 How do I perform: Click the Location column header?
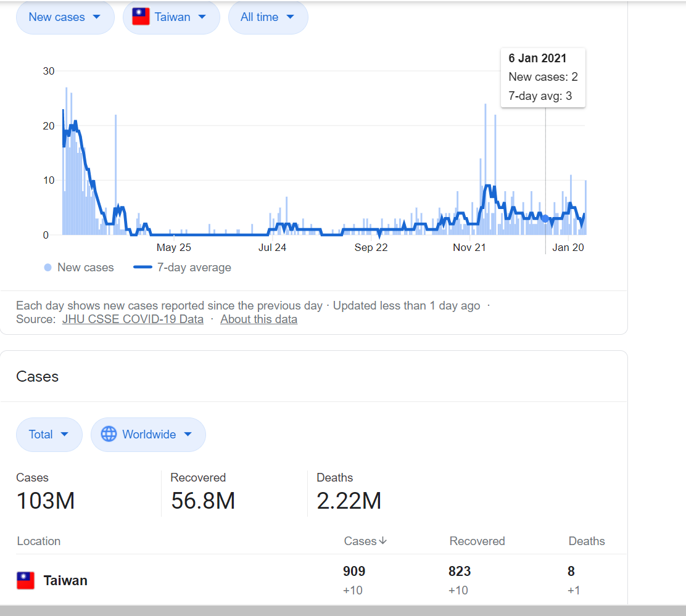coord(38,541)
